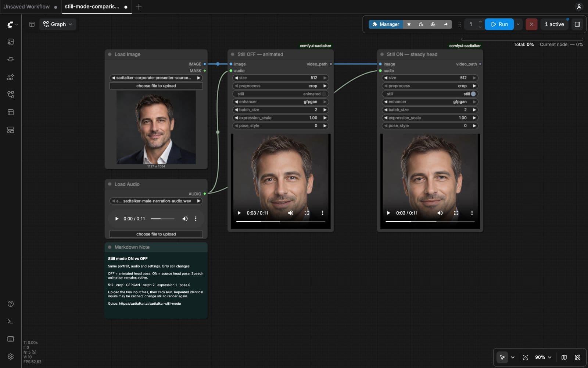This screenshot has width=588, height=368.
Task: Open preprocess crop combo in Still OFF
Action: (280, 86)
